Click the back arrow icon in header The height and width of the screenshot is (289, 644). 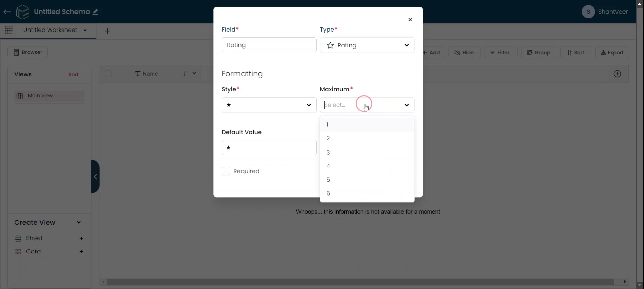7,12
